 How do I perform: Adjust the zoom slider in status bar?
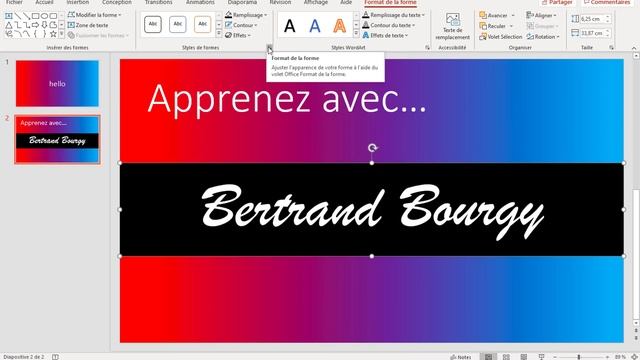point(579,357)
